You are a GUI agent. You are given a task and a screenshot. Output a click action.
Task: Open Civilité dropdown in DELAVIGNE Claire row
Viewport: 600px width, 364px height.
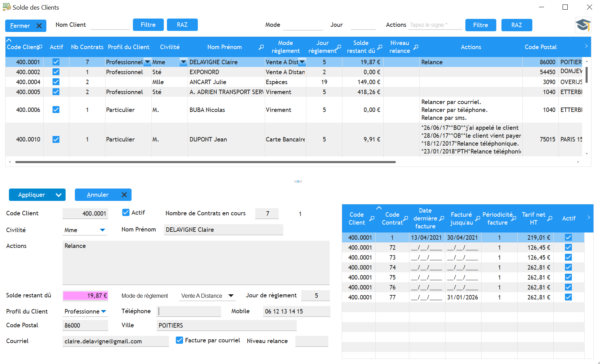coord(184,62)
